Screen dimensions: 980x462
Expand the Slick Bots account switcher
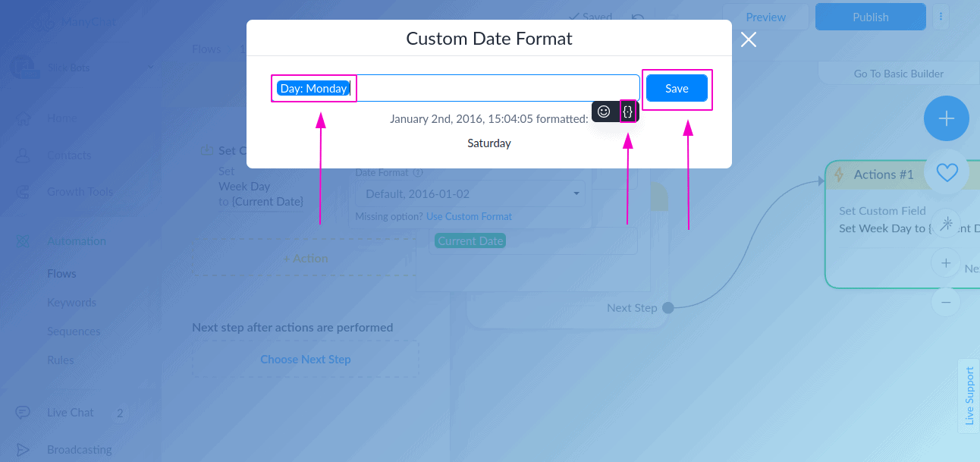pos(151,68)
